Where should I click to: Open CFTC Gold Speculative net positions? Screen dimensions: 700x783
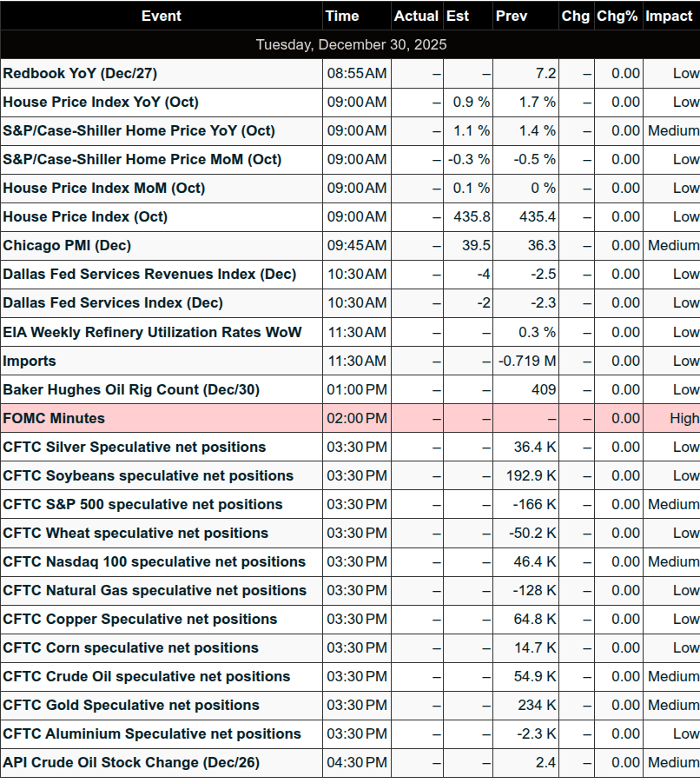pyautogui.click(x=131, y=705)
